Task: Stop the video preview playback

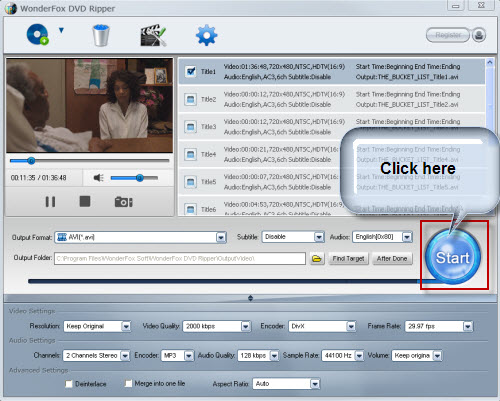Action: pyautogui.click(x=85, y=201)
